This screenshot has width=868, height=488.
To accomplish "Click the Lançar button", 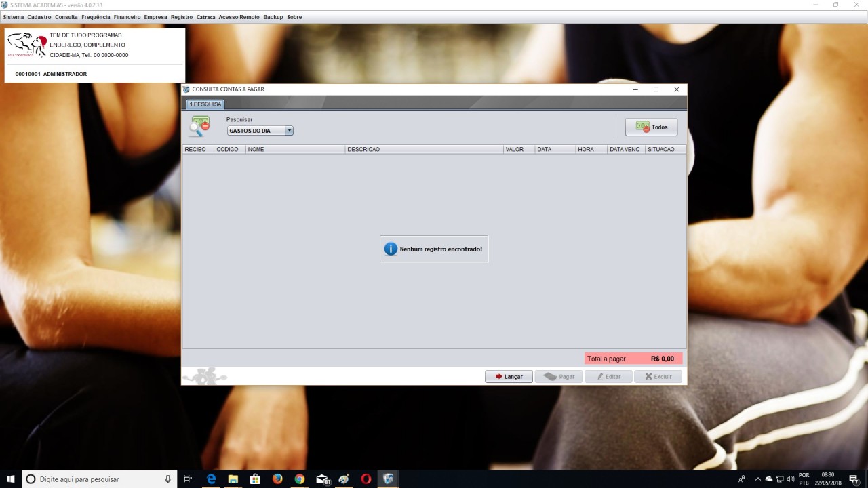I will tap(509, 377).
